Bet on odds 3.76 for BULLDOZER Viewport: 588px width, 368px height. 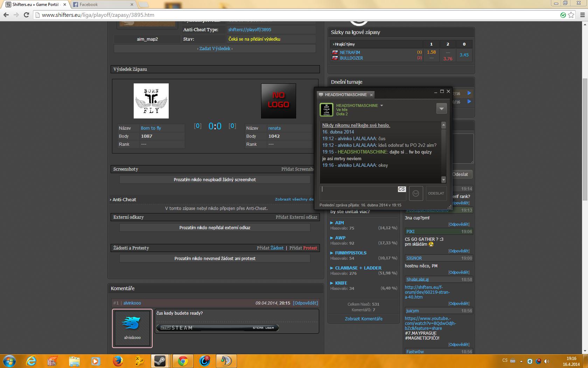[448, 59]
